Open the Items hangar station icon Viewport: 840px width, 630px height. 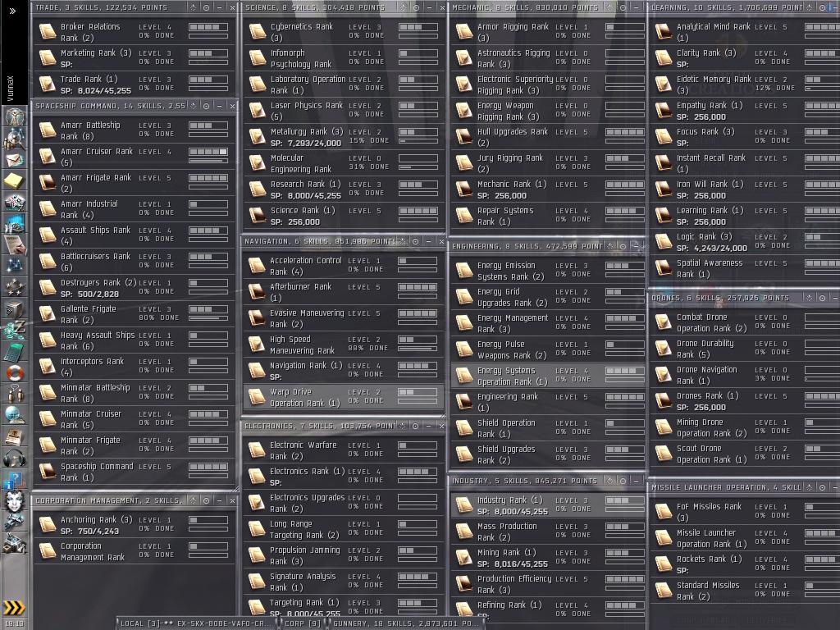[x=14, y=543]
